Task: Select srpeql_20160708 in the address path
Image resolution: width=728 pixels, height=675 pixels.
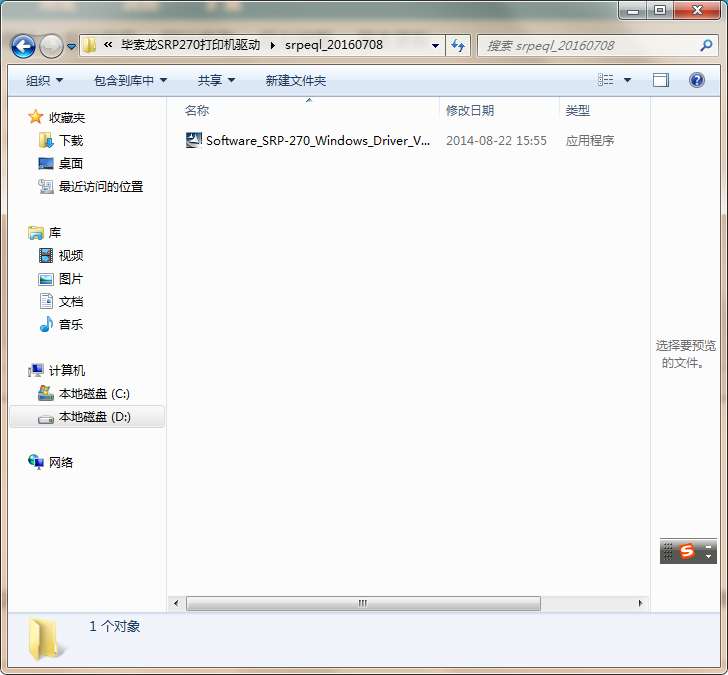Action: (x=334, y=45)
